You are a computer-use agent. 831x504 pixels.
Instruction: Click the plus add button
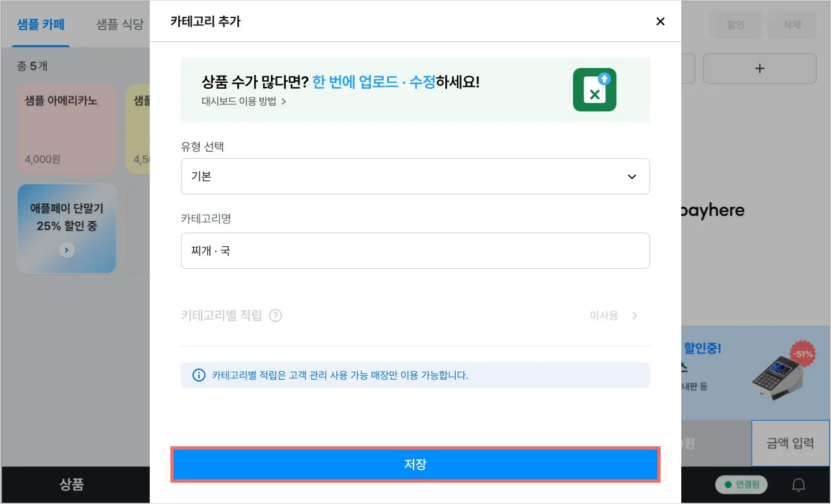[760, 69]
